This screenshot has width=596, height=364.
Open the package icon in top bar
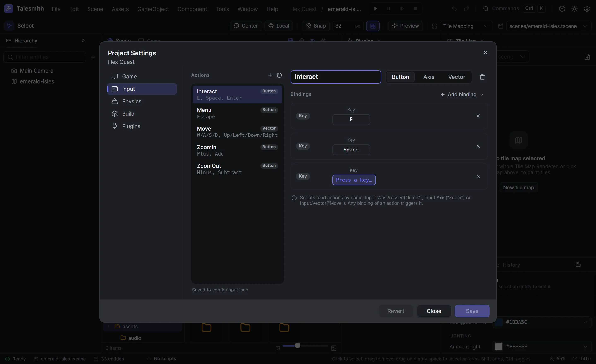tap(562, 9)
